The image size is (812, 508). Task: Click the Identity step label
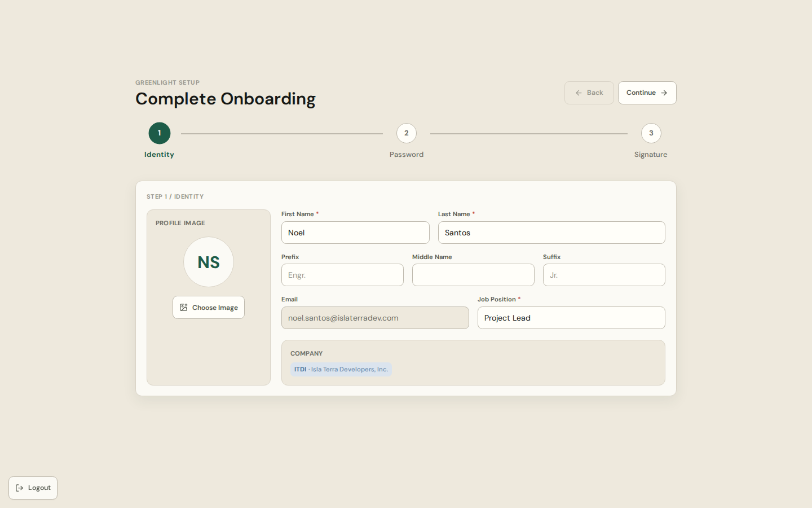click(159, 155)
